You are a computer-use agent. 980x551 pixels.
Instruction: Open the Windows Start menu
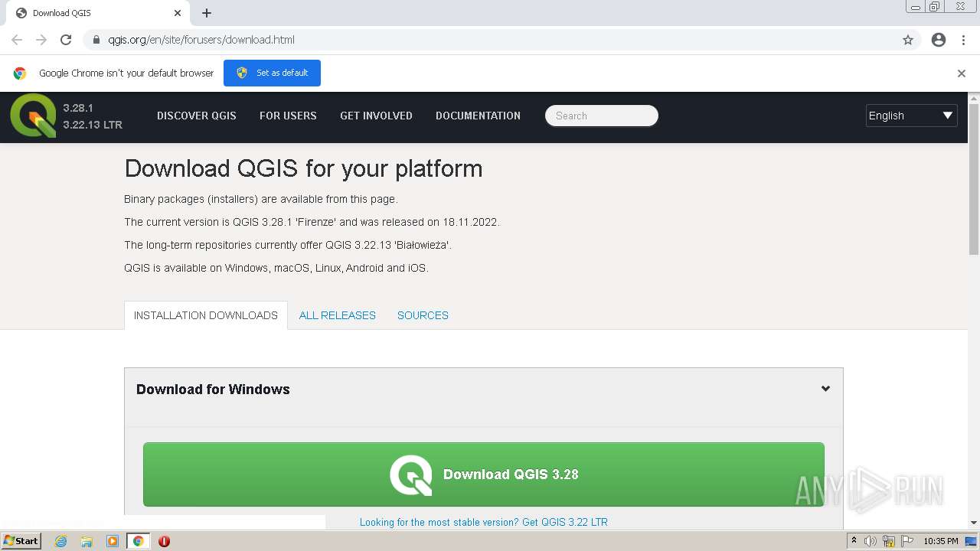[21, 541]
